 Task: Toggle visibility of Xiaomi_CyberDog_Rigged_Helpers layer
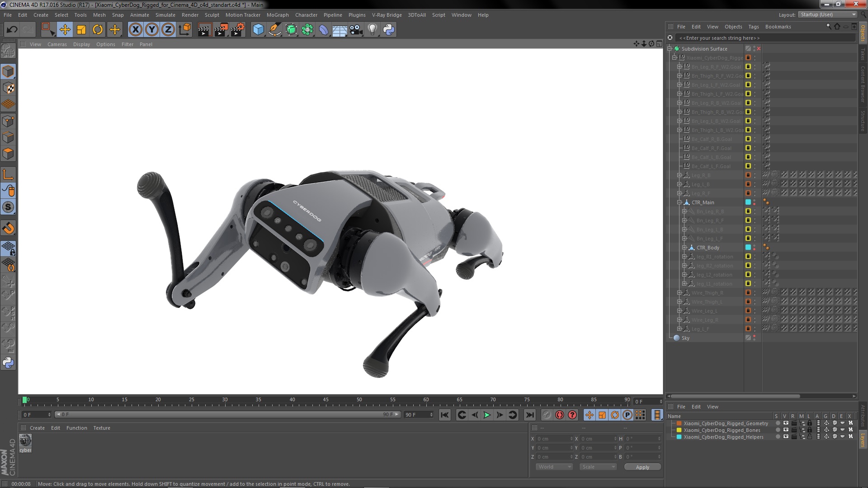(x=786, y=437)
